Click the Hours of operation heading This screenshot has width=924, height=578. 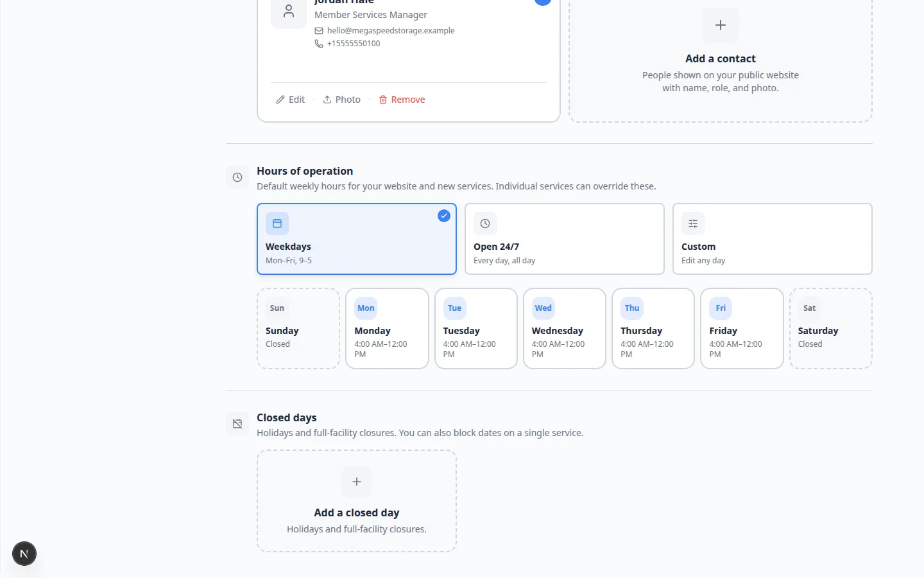(305, 171)
